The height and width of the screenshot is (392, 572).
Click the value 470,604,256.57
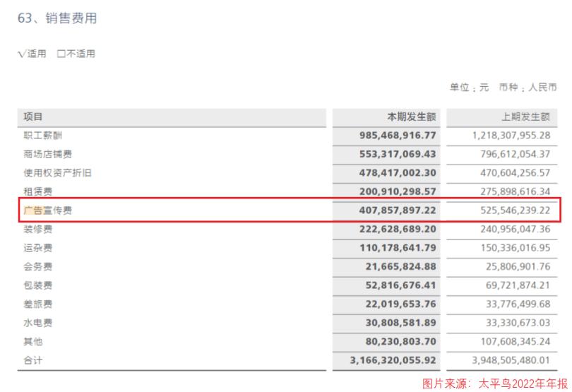[x=515, y=172]
